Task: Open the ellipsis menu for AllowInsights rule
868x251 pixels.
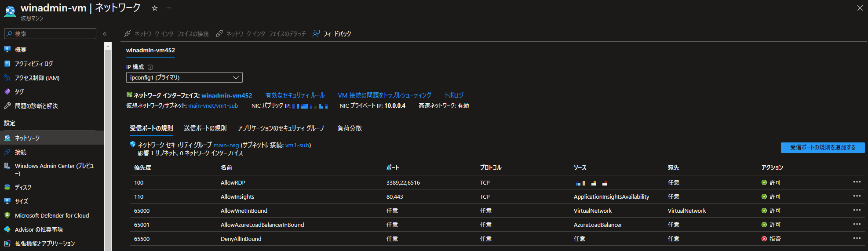Action: (x=857, y=196)
